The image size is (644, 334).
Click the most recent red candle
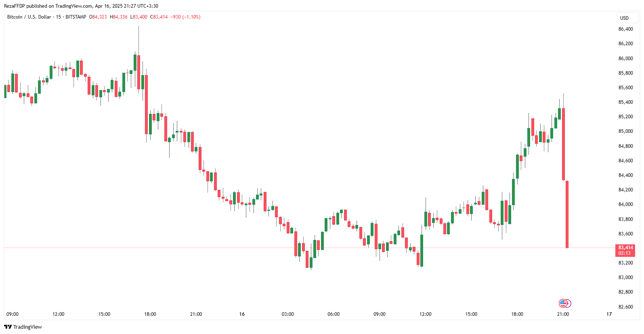pyautogui.click(x=567, y=214)
